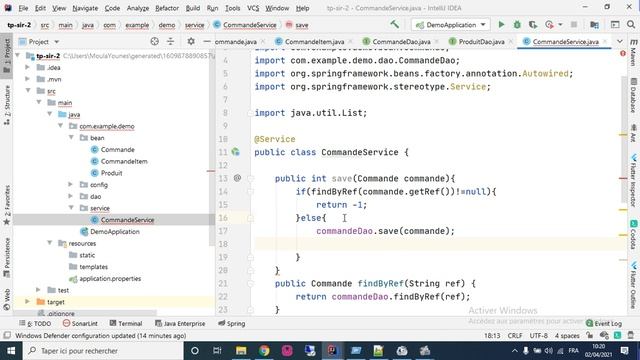Viewport: 640px width, 360px height.
Task: Collapse the tp-sir-2 root node
Action: pyautogui.click(x=18, y=56)
